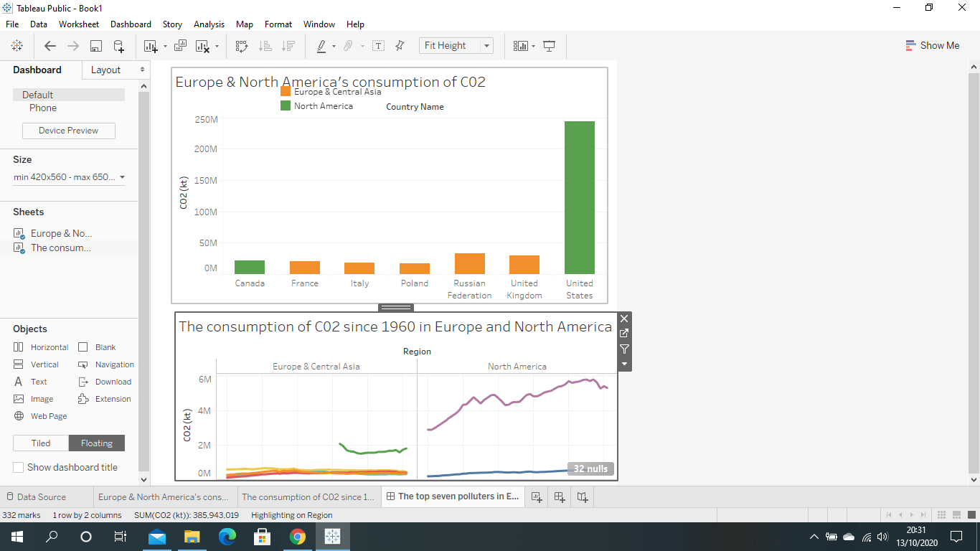Expand the new worksheet dropdown arrow
This screenshot has width=980, height=551.
coord(165,47)
